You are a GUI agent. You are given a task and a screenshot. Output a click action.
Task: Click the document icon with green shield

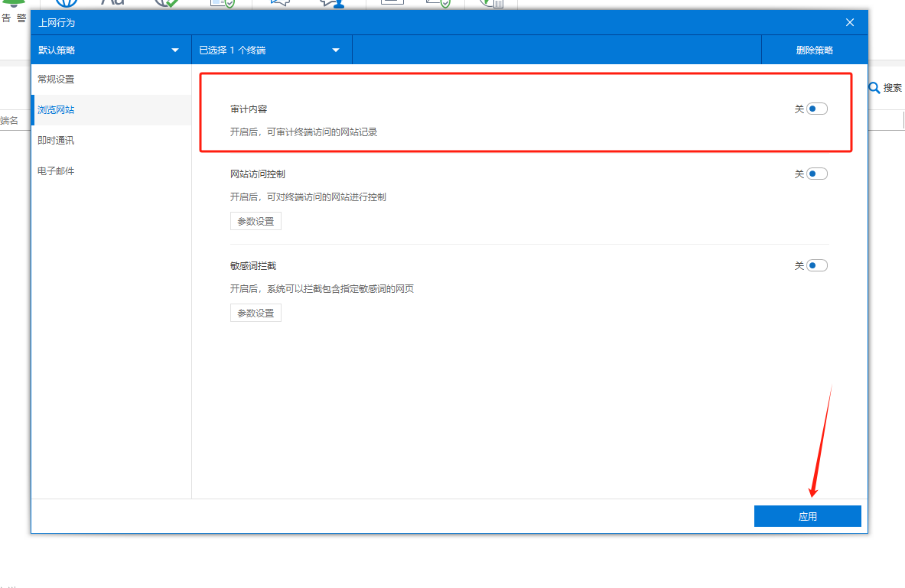pos(222,3)
